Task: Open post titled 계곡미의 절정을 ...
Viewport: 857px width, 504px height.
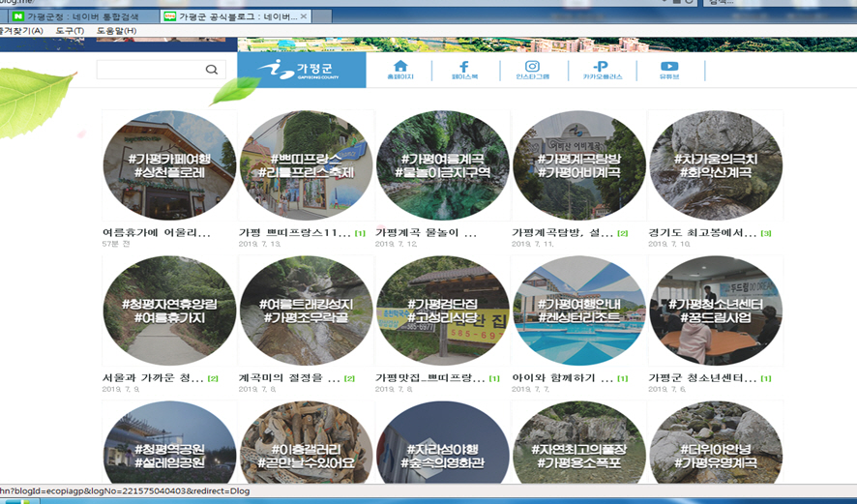Action: pos(289,377)
